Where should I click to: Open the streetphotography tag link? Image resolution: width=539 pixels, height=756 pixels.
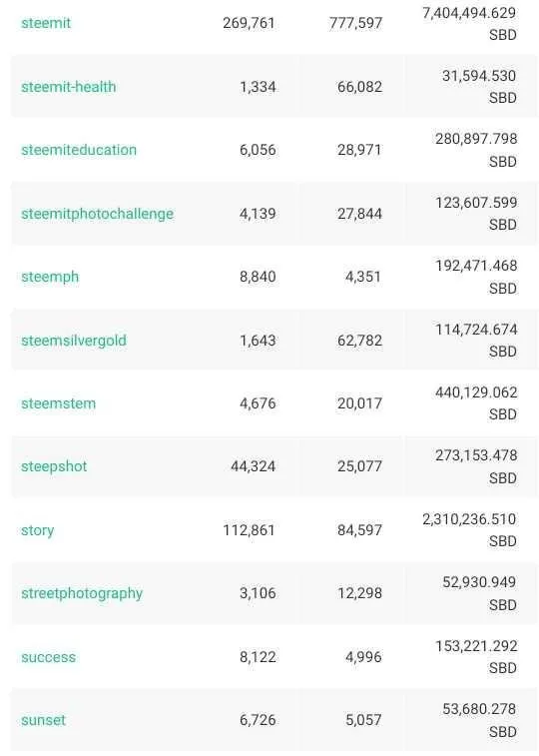[82, 593]
